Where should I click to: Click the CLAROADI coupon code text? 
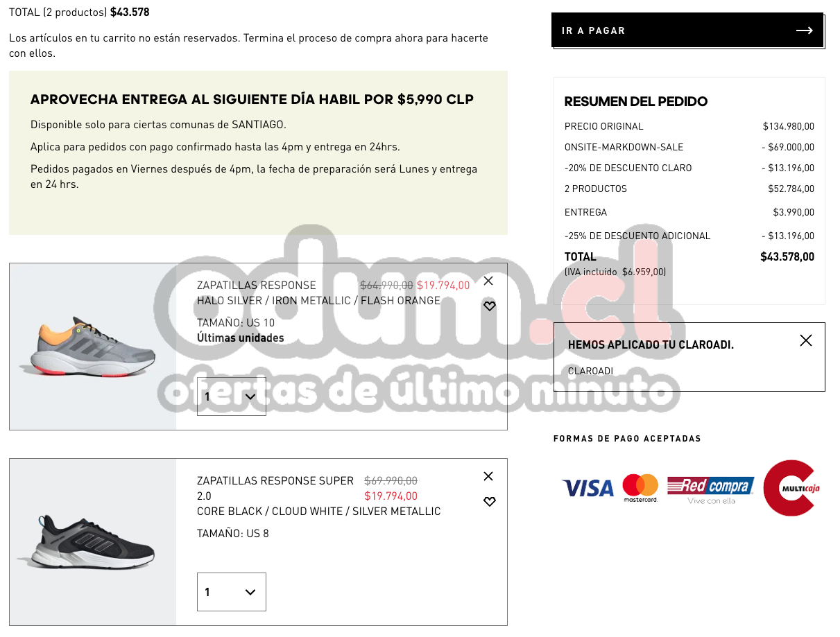click(590, 371)
